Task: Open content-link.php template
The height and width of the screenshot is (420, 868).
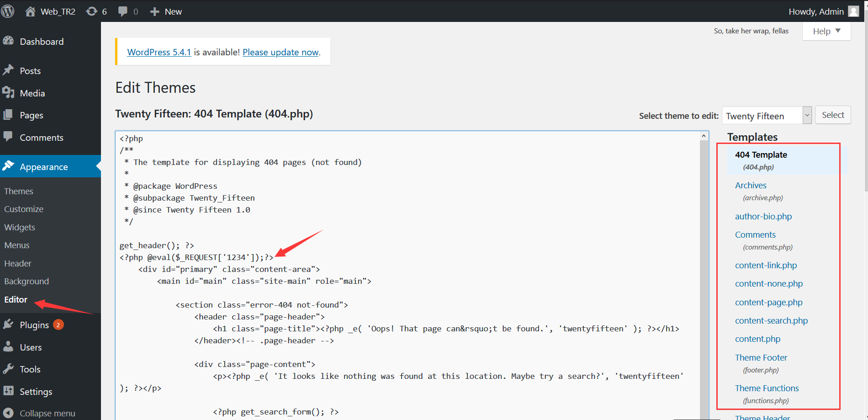Action: [766, 265]
